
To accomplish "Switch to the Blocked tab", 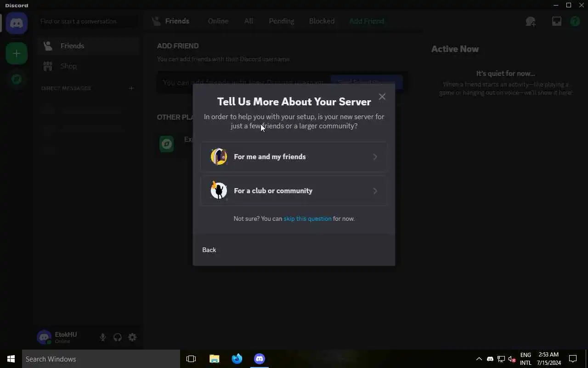I will tap(322, 21).
